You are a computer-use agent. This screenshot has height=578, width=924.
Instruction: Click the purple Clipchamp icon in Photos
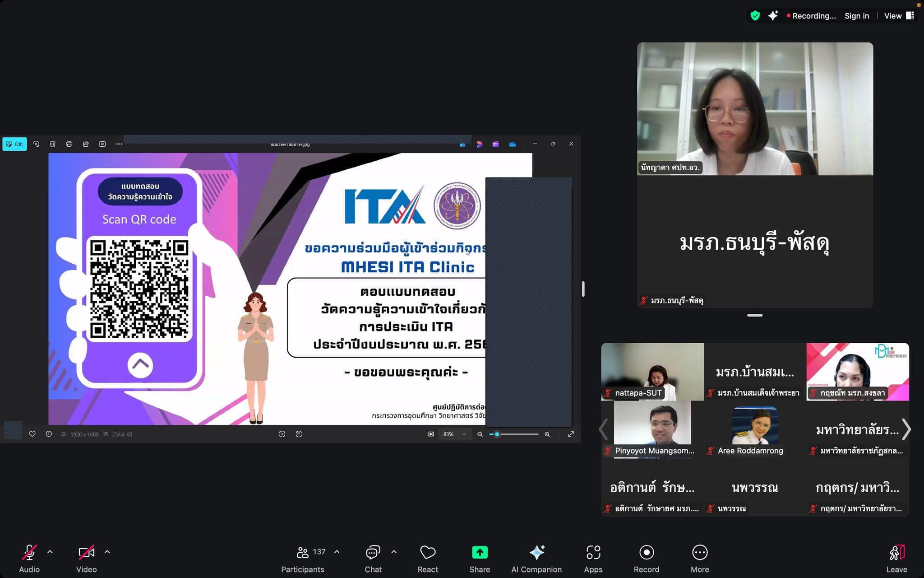pyautogui.click(x=496, y=144)
